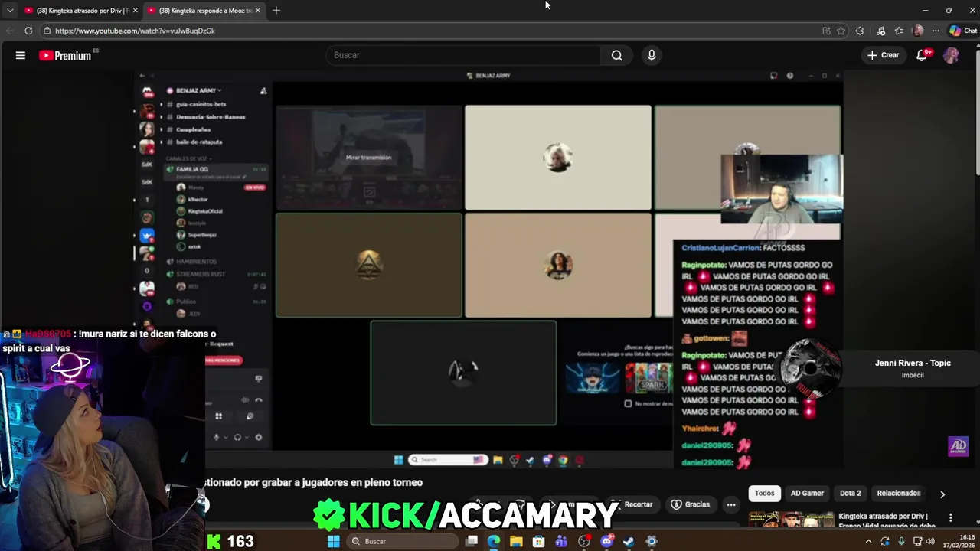Close the 'Kingteka atrasado por Driv' tab
The height and width of the screenshot is (551, 980).
pyautogui.click(x=136, y=10)
